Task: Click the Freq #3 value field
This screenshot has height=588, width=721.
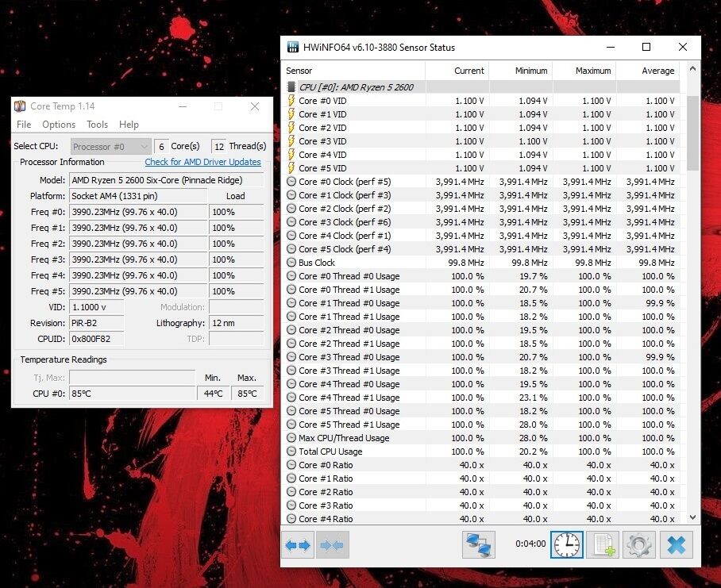Action: 138,259
